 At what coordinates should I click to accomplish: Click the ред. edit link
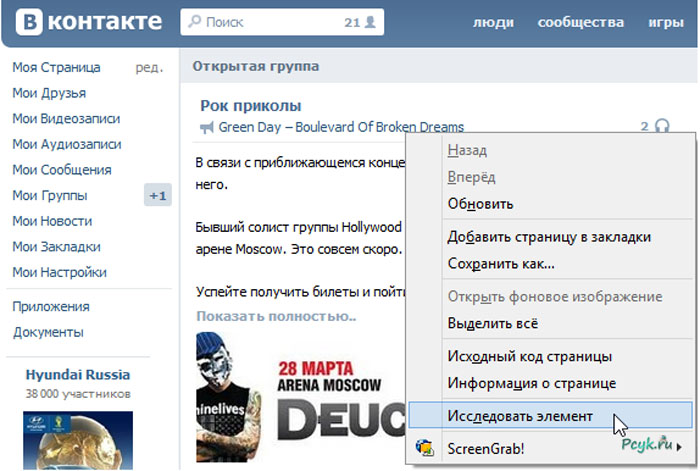point(150,68)
